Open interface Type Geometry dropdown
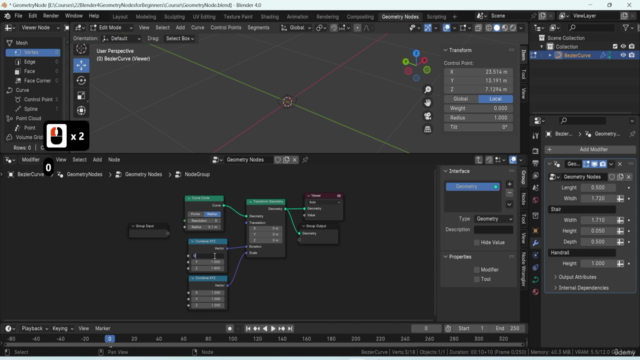The width and height of the screenshot is (640, 360). pos(493,219)
